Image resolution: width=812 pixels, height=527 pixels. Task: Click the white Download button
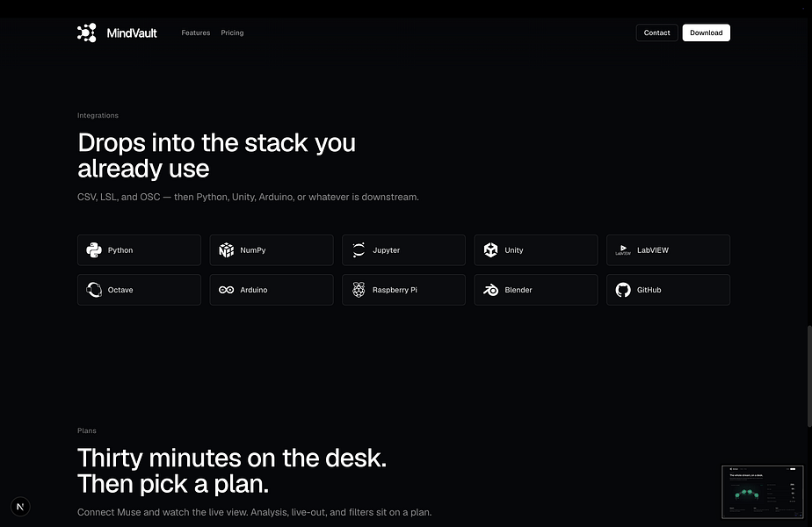(706, 32)
